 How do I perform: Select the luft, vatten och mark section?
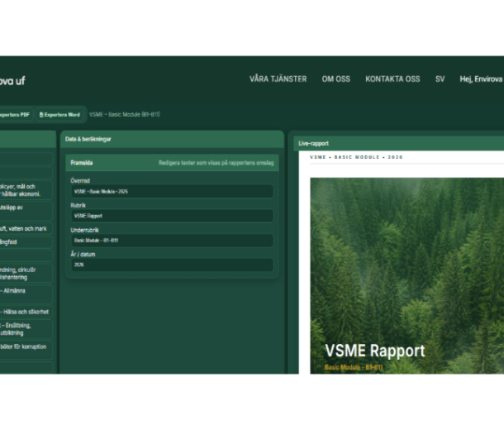click(25, 228)
